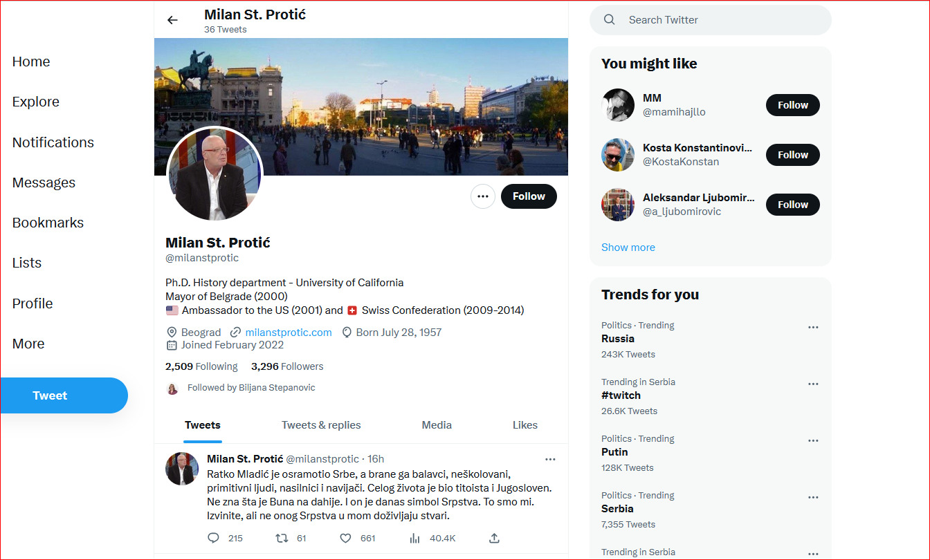Open options for #twitch trend
930x560 pixels.
pos(813,384)
